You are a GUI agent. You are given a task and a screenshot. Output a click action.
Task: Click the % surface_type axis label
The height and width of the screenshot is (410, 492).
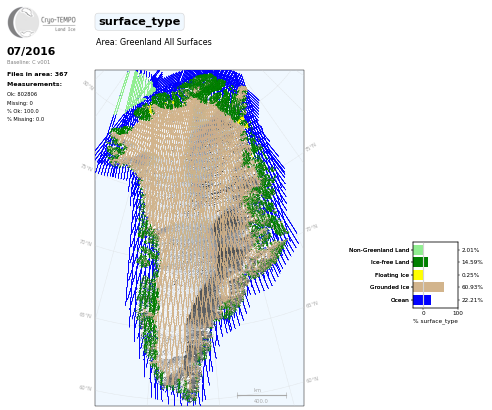click(x=435, y=321)
